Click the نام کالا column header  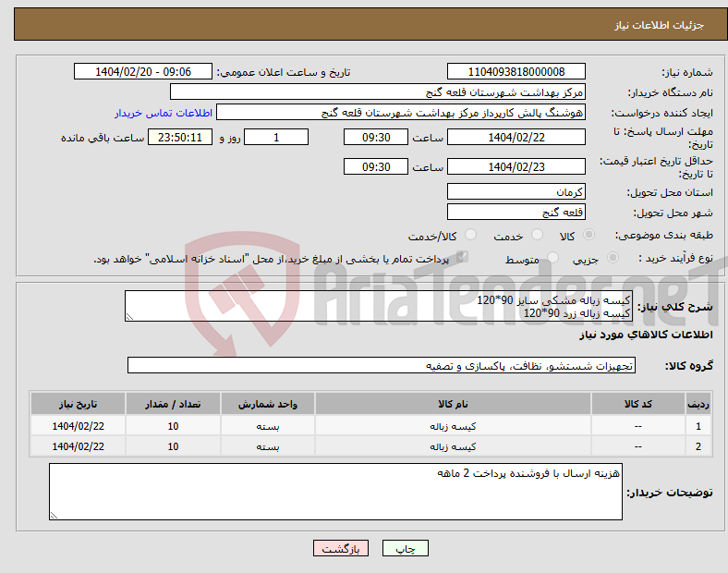pos(453,404)
